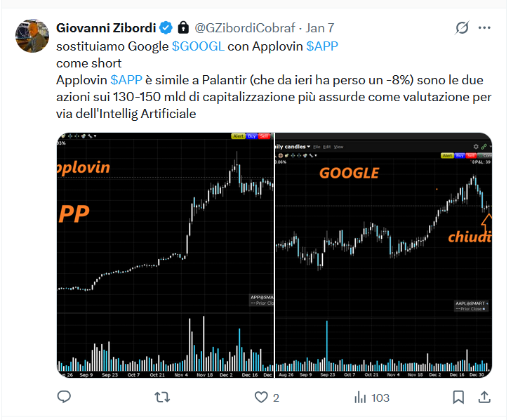Screen dimensions: 525x420
Task: Open the Jan 7 post timestamp
Action: [320, 28]
